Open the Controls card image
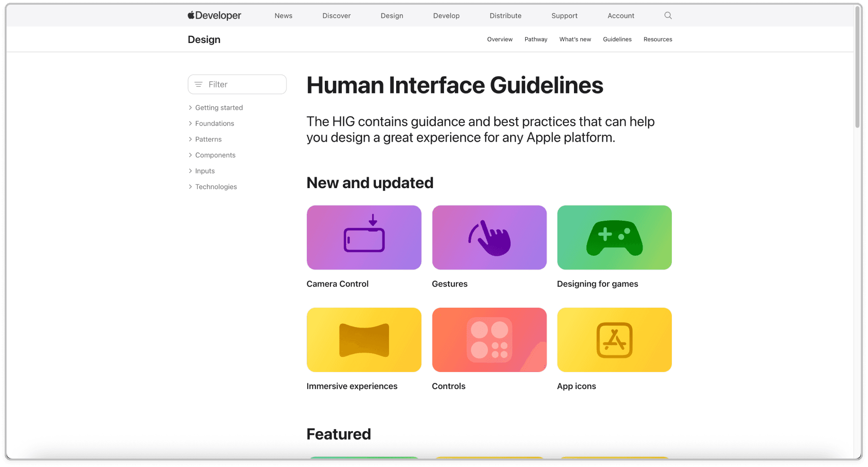This screenshot has height=467, width=868. [489, 340]
